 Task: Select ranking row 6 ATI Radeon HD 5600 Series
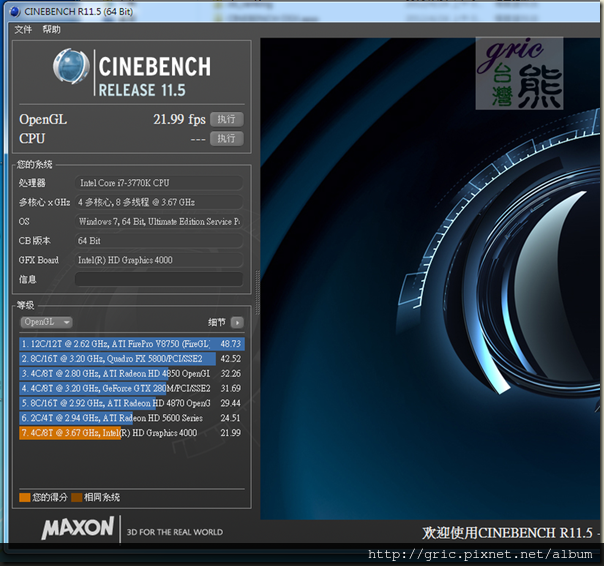[132, 418]
